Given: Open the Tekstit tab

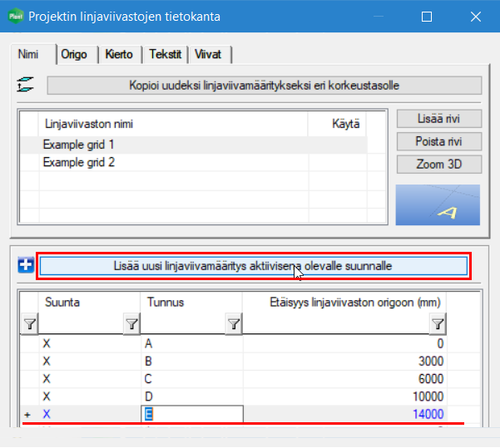Looking at the screenshot, I should pos(165,55).
